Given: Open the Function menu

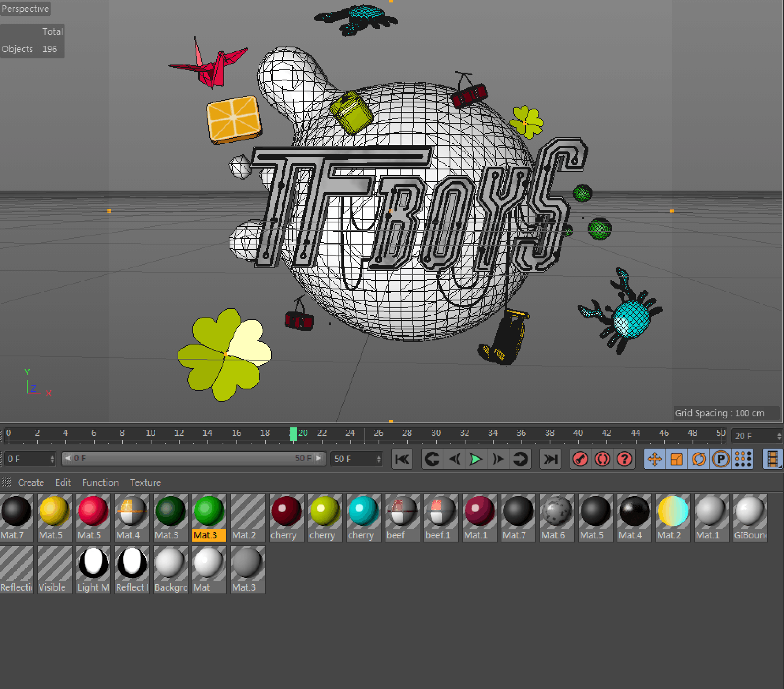Looking at the screenshot, I should pos(100,482).
